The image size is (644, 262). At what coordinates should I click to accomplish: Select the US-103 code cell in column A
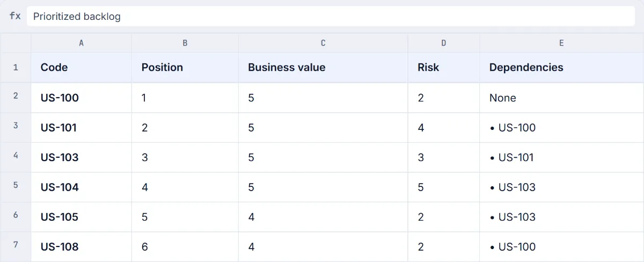pyautogui.click(x=81, y=157)
